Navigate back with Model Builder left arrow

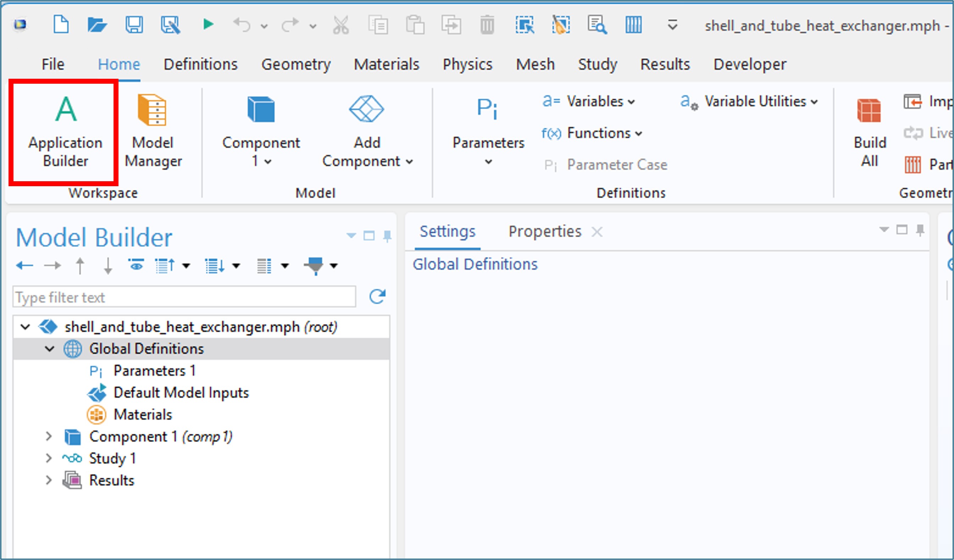(x=24, y=266)
